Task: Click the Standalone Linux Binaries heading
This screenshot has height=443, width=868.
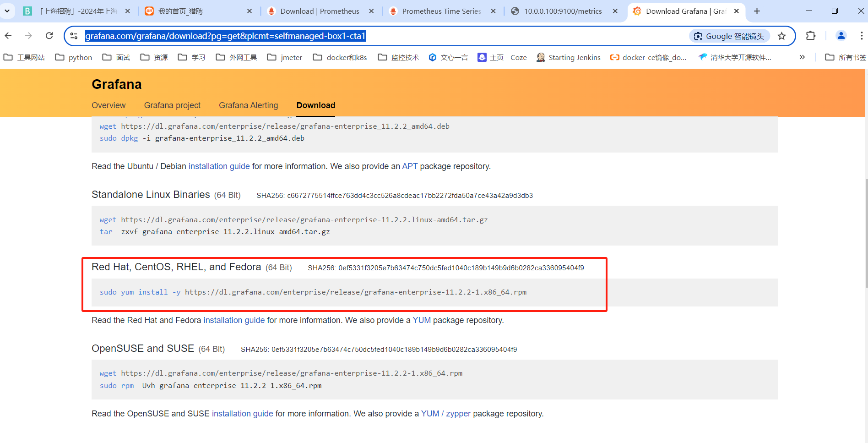Action: point(151,195)
